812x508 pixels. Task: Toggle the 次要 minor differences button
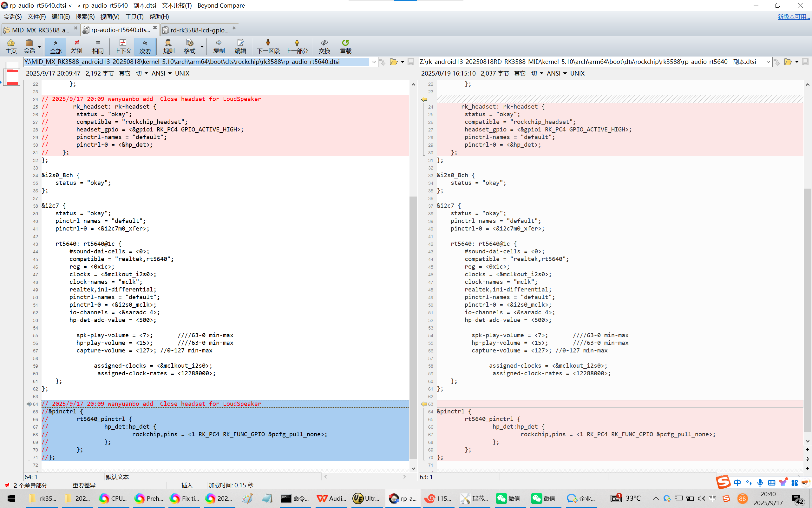tap(145, 46)
